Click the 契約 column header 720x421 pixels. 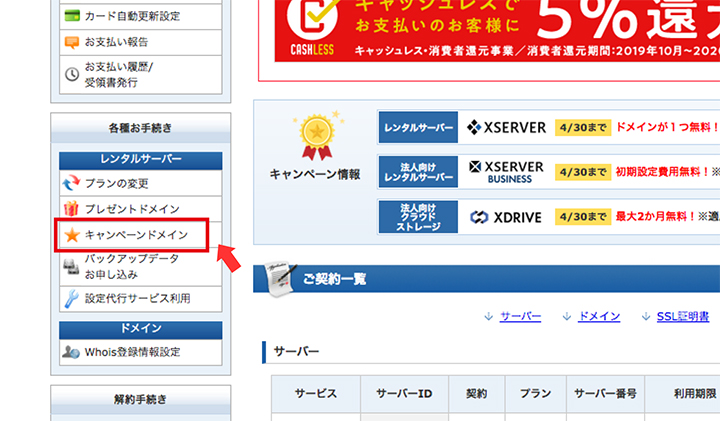(477, 394)
